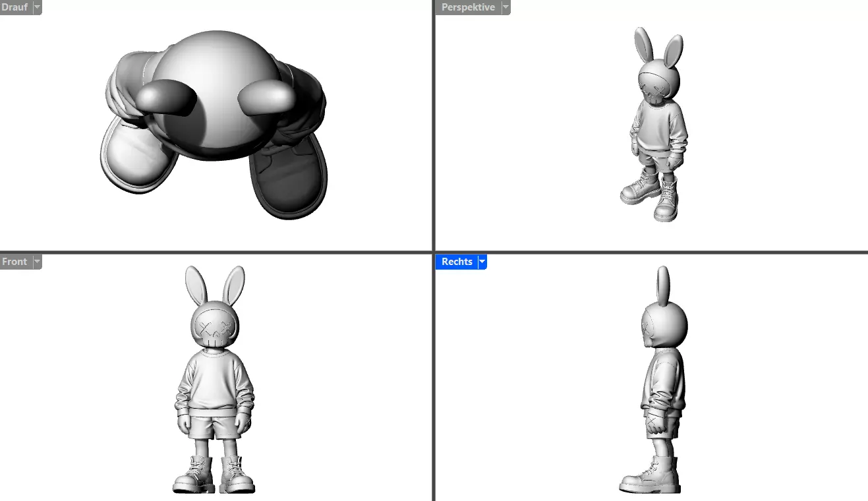Open the Perspektive viewport dropdown arrow

pos(506,7)
